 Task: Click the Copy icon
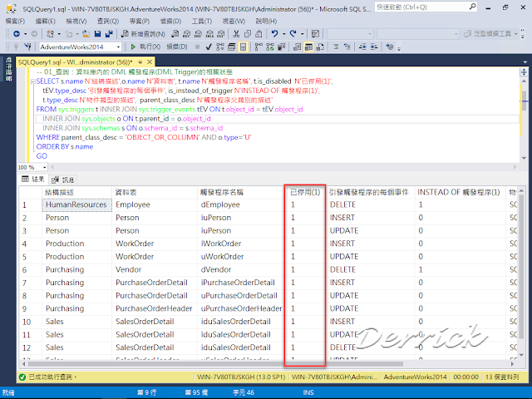248,34
